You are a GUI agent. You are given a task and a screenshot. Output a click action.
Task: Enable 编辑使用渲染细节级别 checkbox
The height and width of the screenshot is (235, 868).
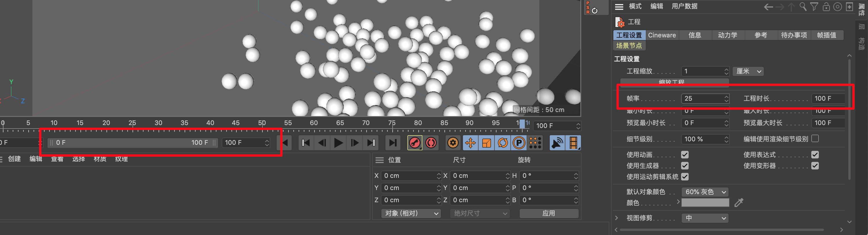[815, 139]
